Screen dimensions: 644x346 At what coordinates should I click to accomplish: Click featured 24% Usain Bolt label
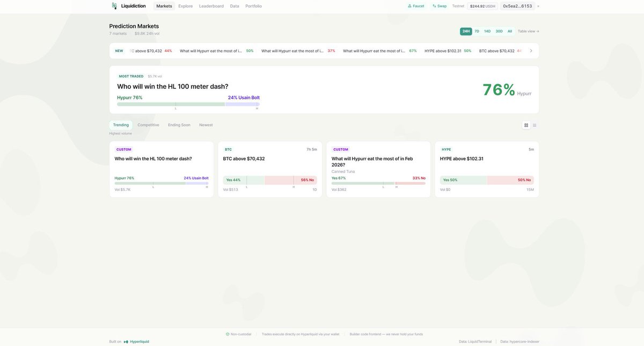(x=244, y=98)
